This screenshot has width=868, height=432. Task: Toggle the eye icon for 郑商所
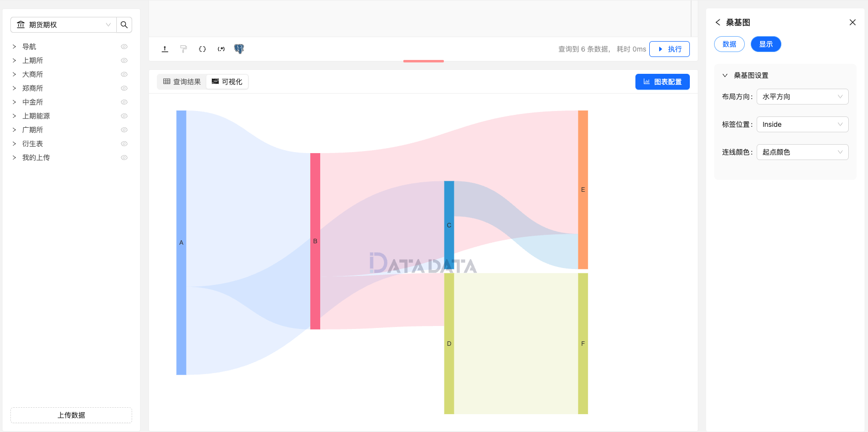[124, 88]
